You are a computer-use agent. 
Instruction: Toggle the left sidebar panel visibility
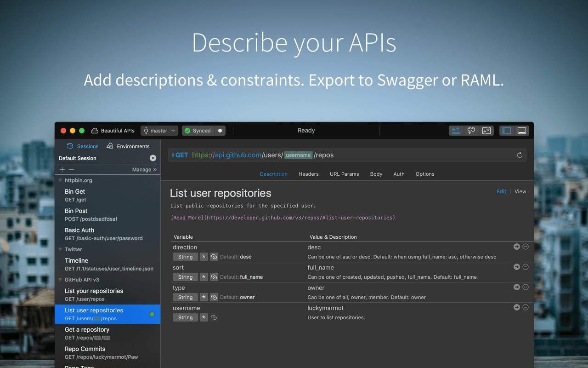507,131
